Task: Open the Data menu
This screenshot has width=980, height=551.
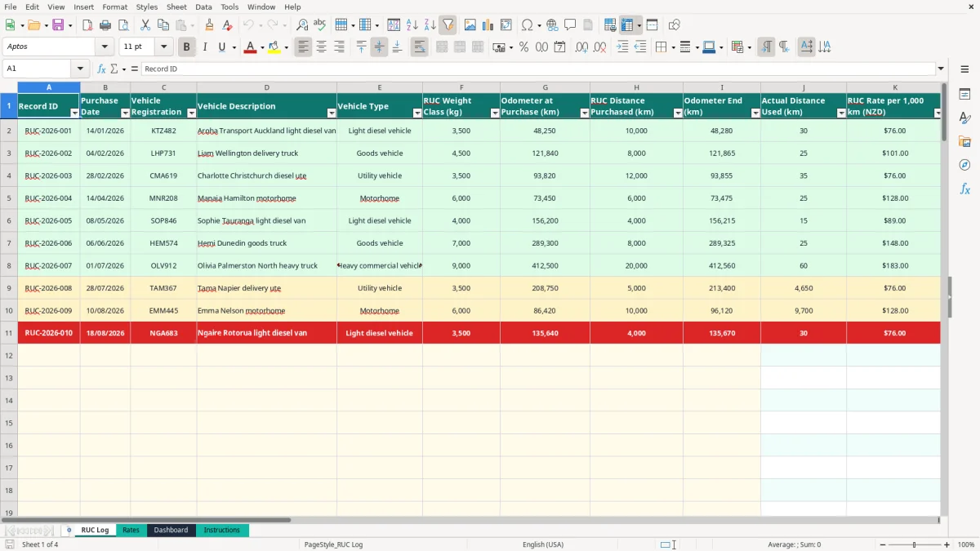Action: 203,7
